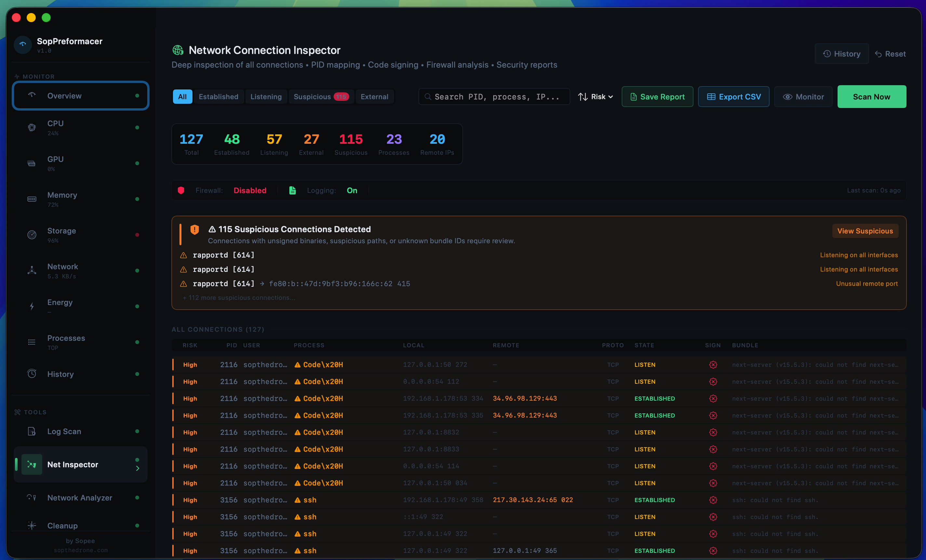926x560 pixels.
Task: Toggle Monitor mode with the eye button
Action: [803, 97]
